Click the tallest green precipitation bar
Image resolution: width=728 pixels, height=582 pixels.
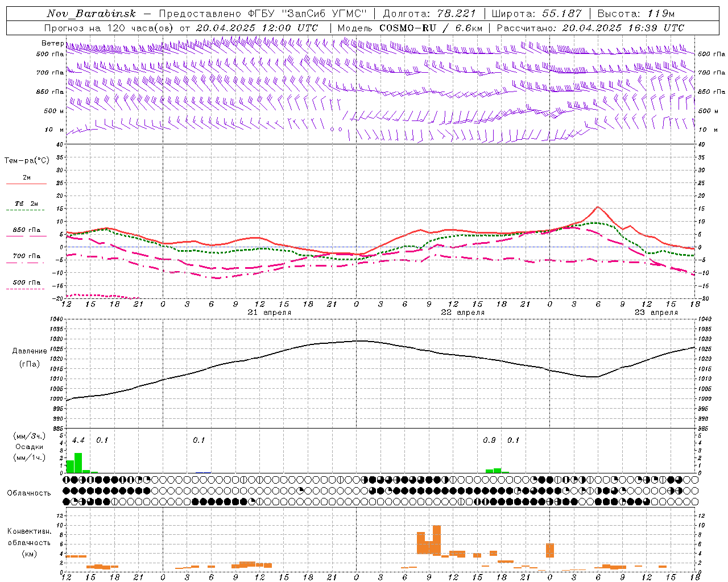(x=78, y=463)
